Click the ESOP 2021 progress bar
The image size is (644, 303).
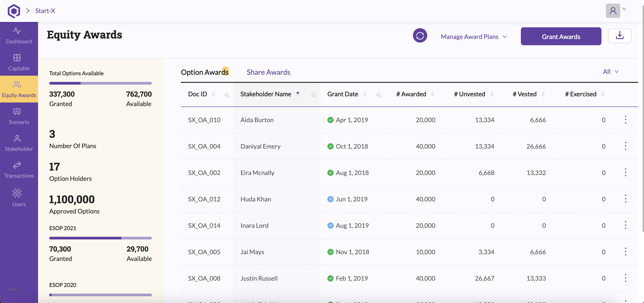pos(100,238)
